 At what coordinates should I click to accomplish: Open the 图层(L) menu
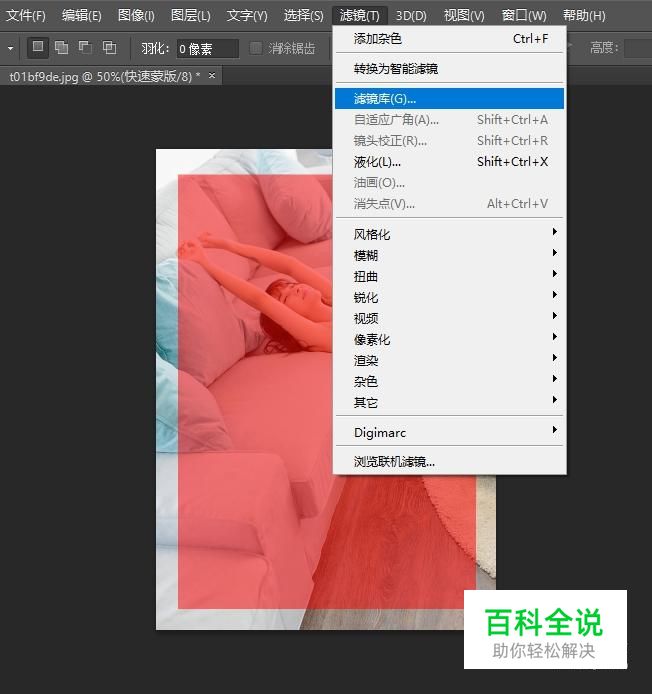tap(191, 16)
